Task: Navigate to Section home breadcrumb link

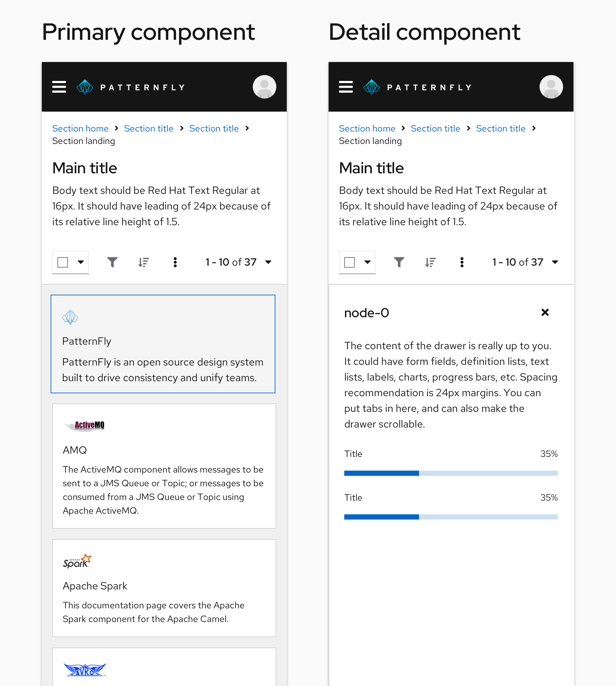Action: click(x=80, y=129)
